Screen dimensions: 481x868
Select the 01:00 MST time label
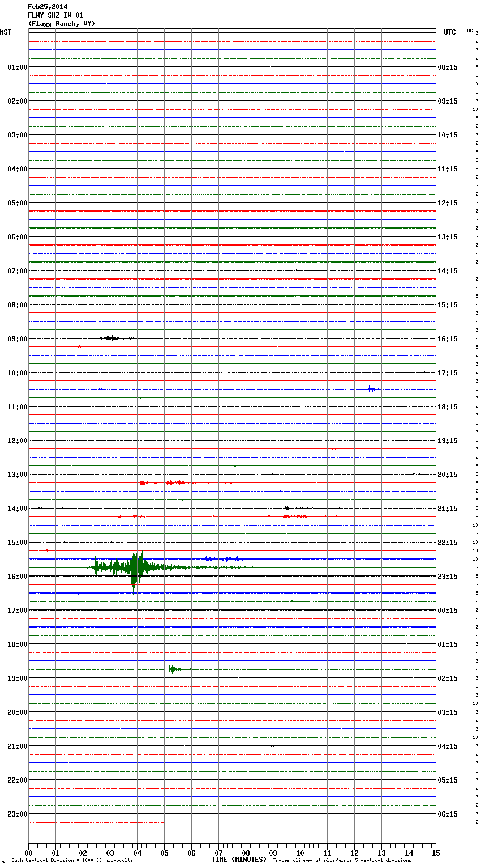[17, 67]
